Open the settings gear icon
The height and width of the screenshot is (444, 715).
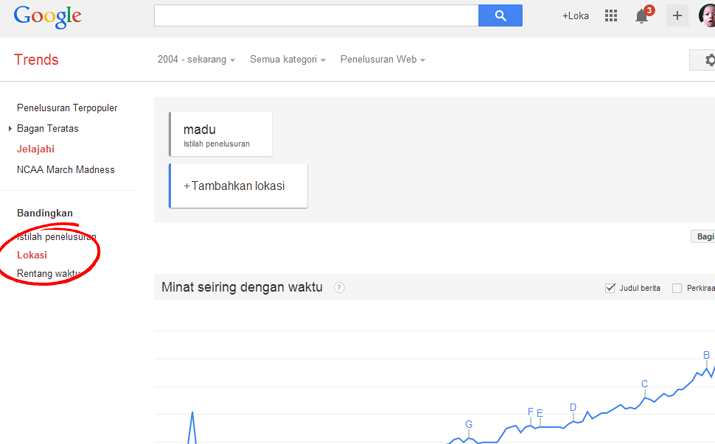click(709, 60)
